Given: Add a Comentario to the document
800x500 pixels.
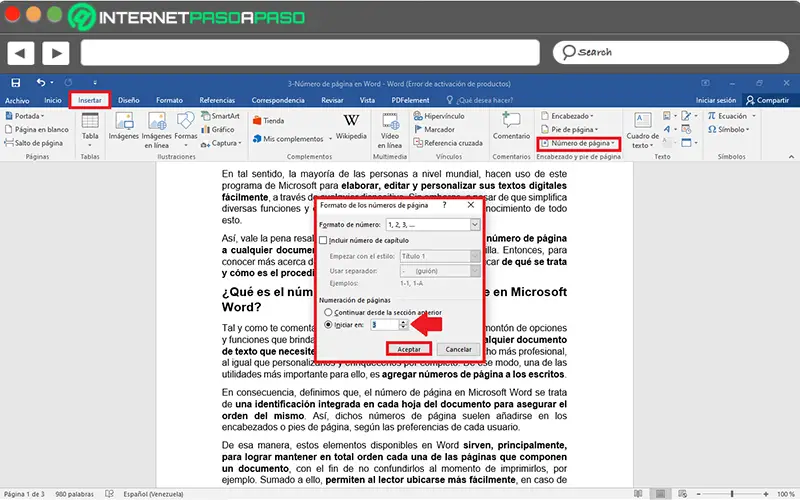Looking at the screenshot, I should [x=511, y=126].
